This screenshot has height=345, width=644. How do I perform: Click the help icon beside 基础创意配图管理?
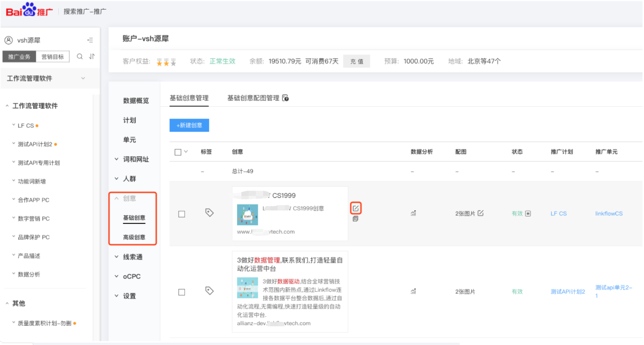coord(285,98)
